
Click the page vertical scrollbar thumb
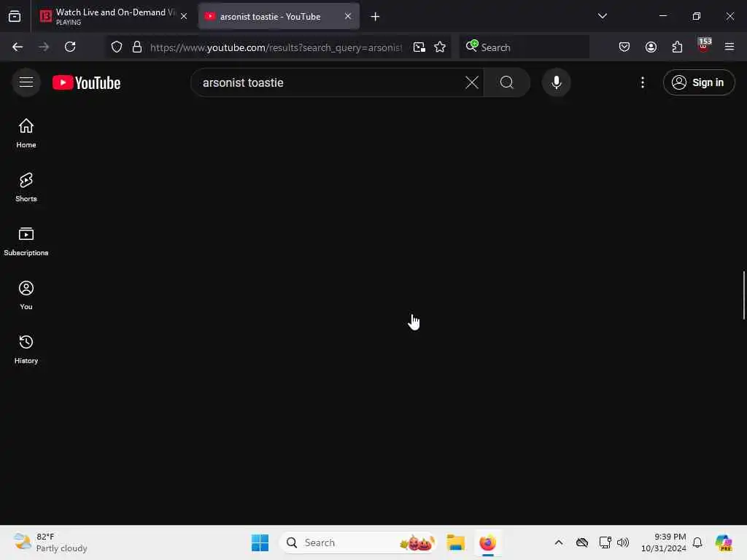[x=743, y=295]
